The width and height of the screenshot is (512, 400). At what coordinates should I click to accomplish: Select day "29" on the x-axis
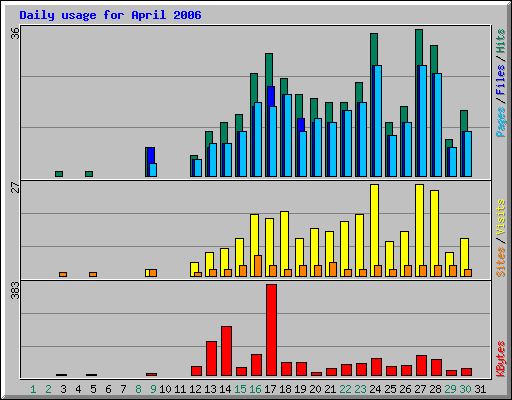coord(450,389)
